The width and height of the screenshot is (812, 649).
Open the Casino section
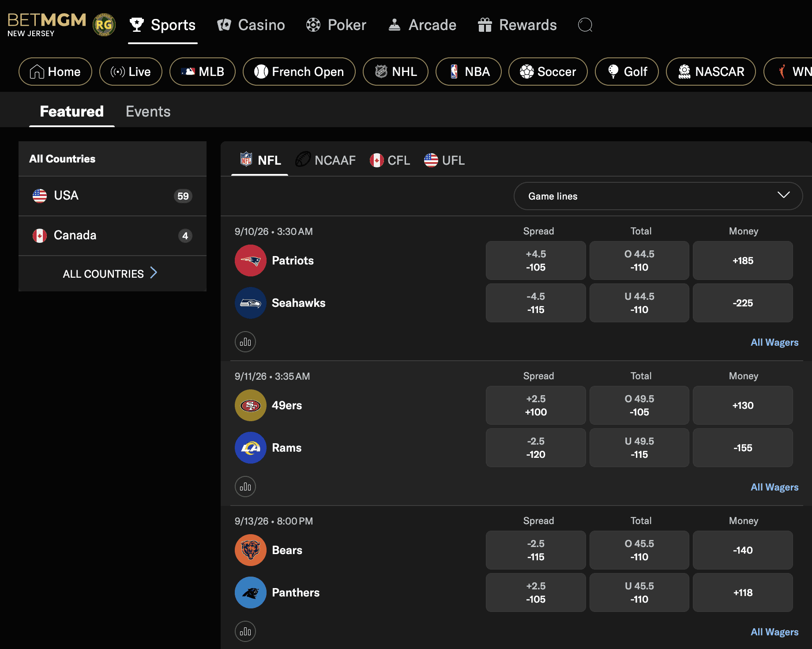251,25
